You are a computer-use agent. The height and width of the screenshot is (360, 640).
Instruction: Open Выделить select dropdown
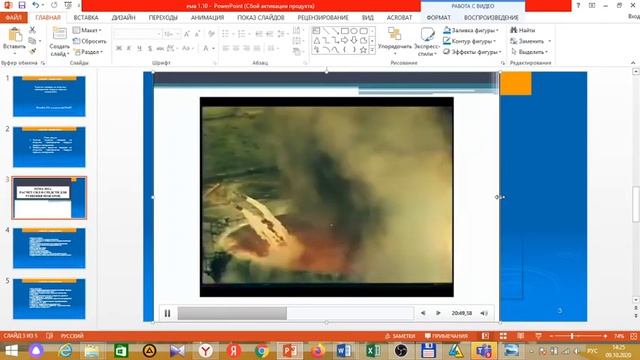coord(529,52)
